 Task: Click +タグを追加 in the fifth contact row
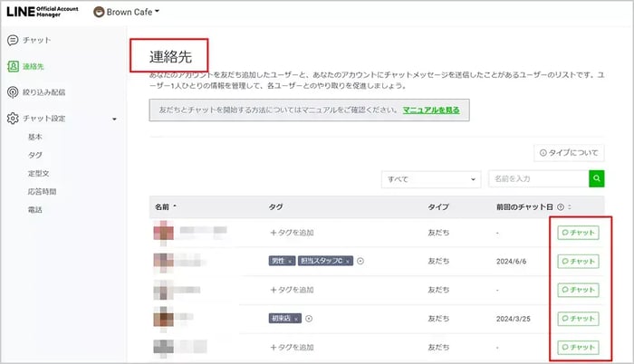[292, 347]
